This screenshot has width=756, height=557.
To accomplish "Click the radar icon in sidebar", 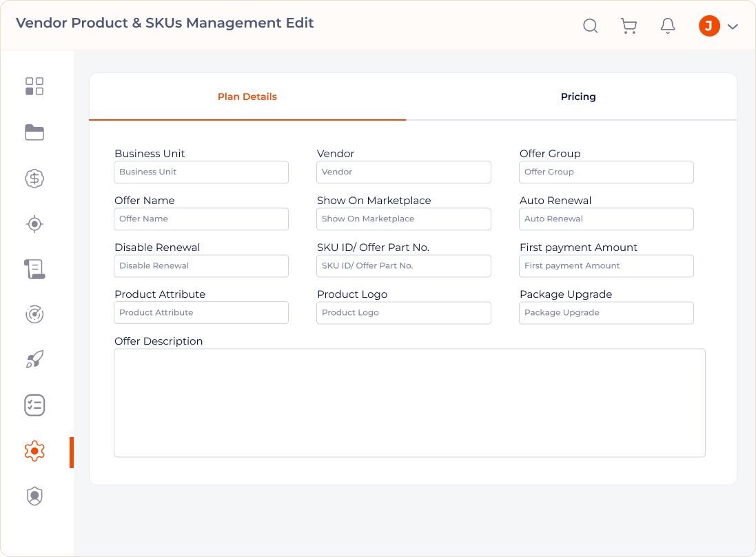I will click(34, 314).
